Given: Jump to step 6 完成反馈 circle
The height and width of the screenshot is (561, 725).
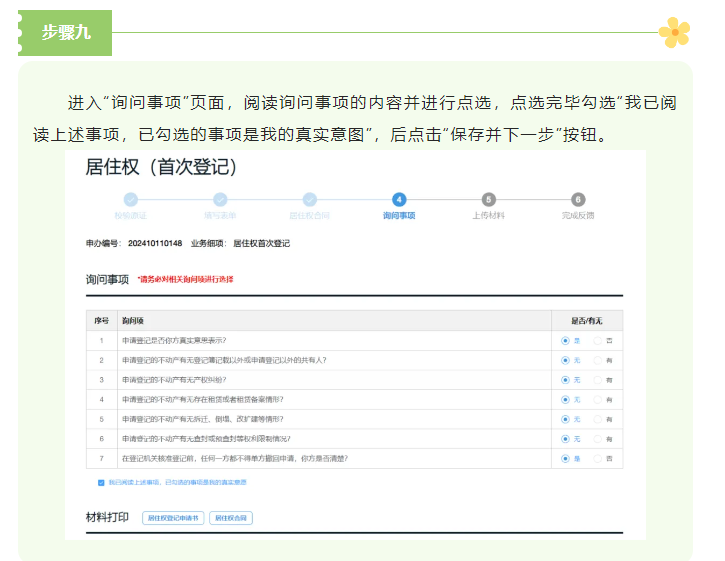Looking at the screenshot, I should pyautogui.click(x=578, y=200).
